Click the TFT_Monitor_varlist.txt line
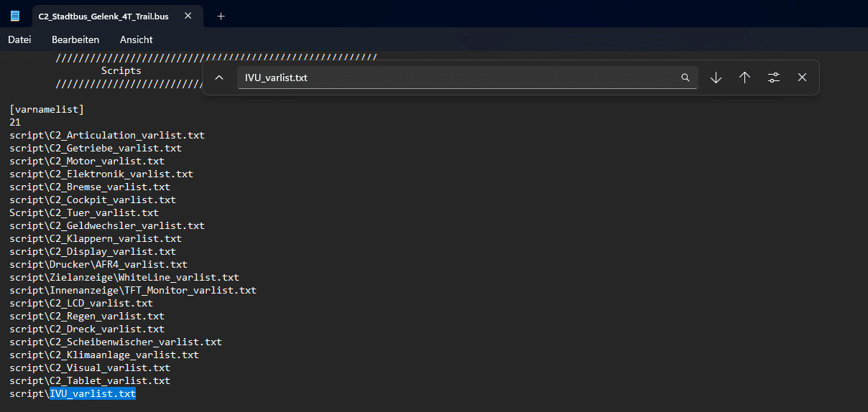868x412 pixels. (x=132, y=291)
